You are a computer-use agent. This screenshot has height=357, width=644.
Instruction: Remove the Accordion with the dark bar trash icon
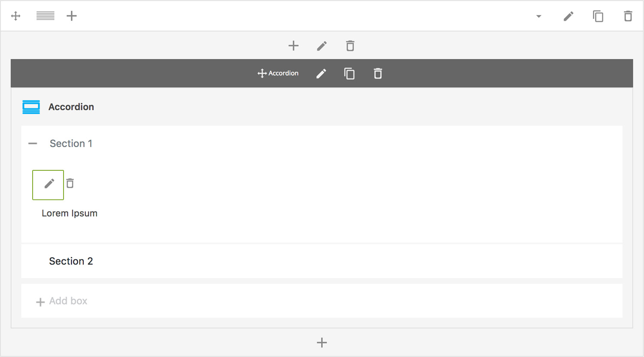(378, 74)
